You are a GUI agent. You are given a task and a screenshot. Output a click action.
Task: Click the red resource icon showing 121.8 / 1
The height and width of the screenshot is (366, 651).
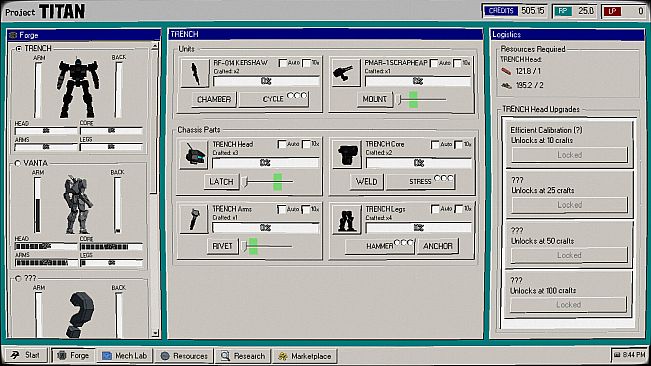(x=506, y=71)
